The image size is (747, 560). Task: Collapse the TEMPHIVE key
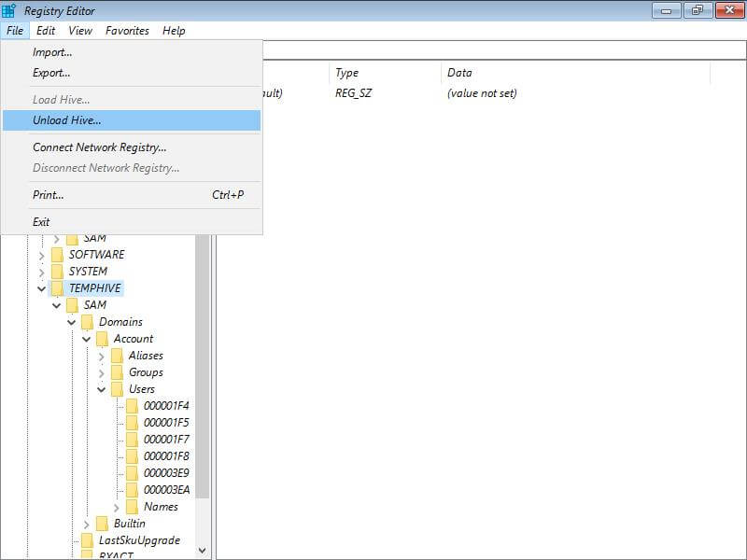41,288
